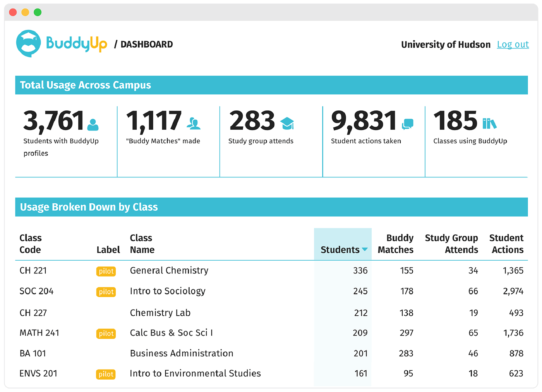Click the person icon beside 3,761
542x392 pixels.
coord(93,124)
